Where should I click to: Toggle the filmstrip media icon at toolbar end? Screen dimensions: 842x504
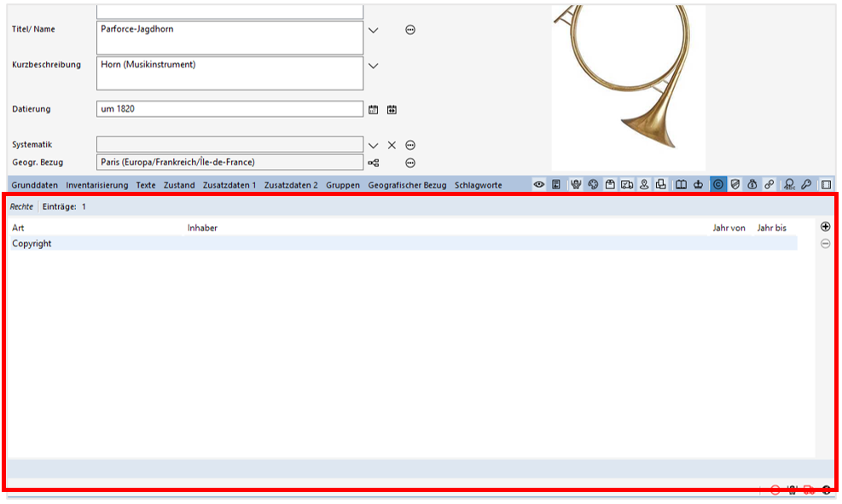click(x=826, y=183)
